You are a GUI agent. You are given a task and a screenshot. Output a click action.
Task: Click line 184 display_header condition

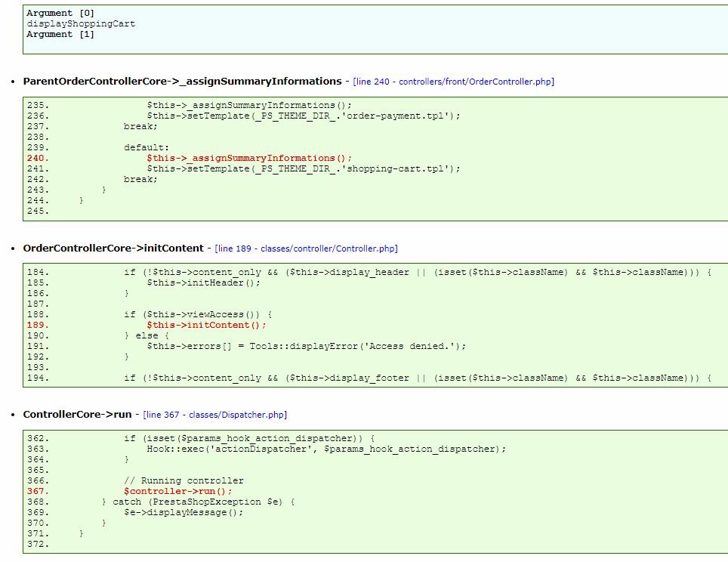pos(418,272)
